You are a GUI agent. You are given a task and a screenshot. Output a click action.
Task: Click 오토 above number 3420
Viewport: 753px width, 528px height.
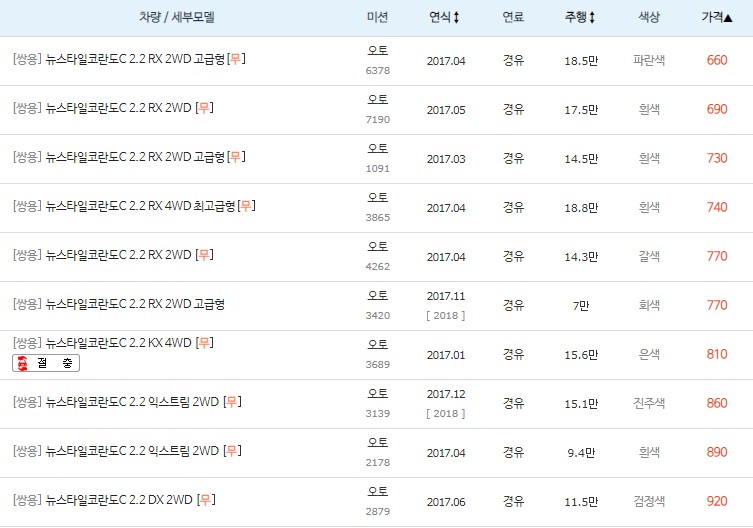coord(377,295)
